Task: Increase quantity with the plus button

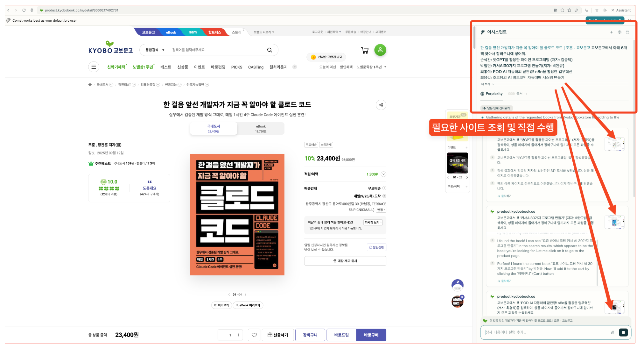Action: [238, 335]
